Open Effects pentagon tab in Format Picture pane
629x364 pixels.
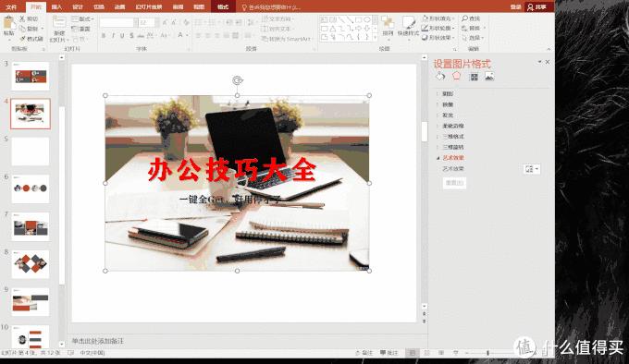pyautogui.click(x=457, y=76)
